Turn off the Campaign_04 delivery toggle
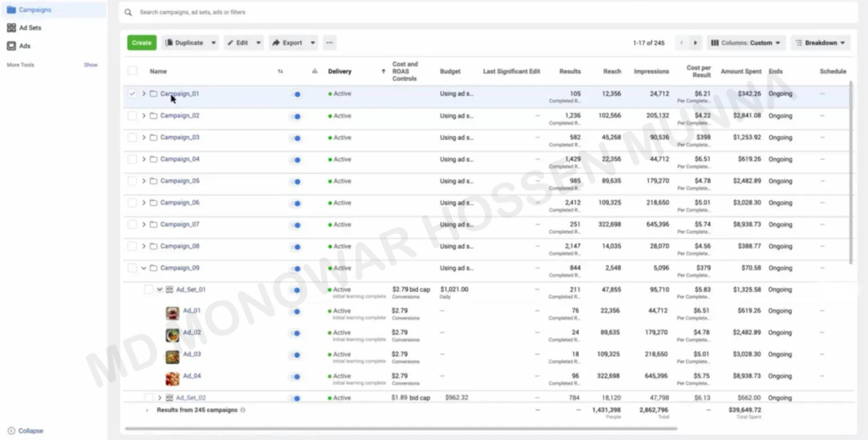Viewport: 868px width, 440px height. click(x=295, y=160)
